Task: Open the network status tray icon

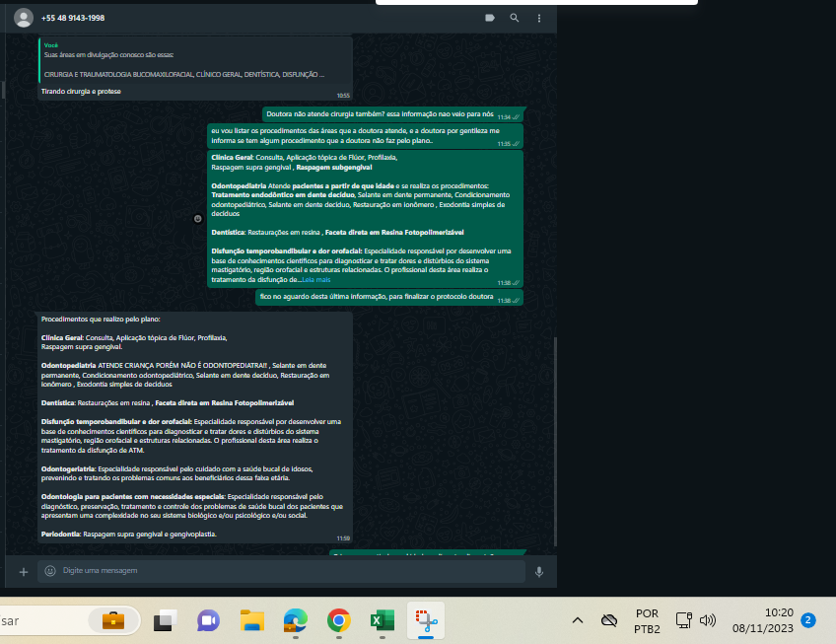Action: [683, 620]
